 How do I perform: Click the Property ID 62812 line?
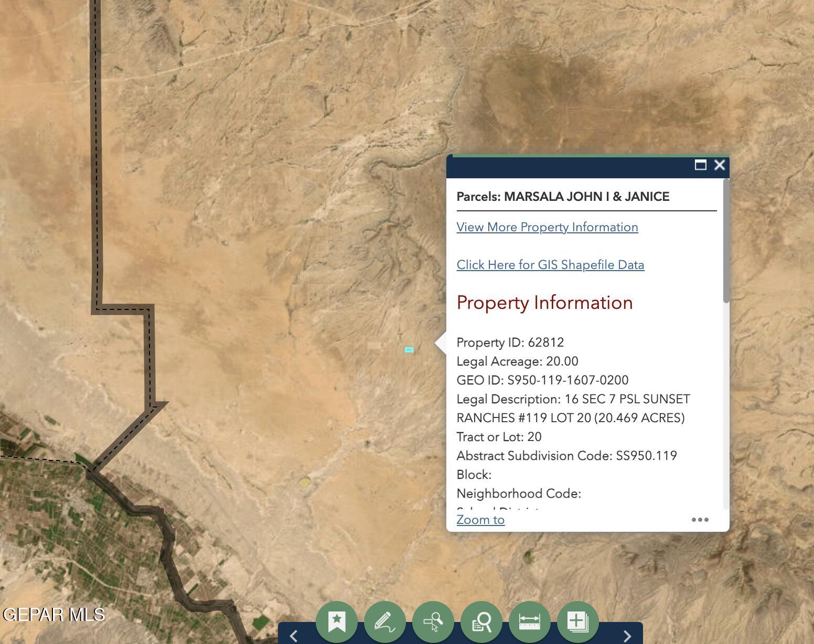(510, 342)
